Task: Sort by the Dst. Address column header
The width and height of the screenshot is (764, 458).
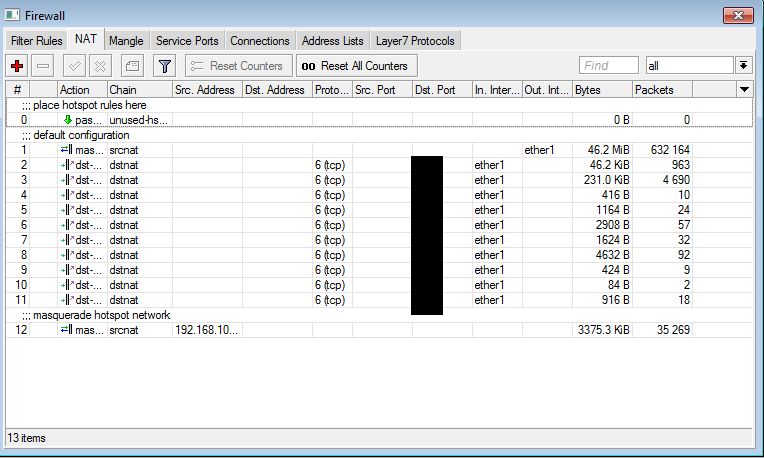Action: point(277,90)
